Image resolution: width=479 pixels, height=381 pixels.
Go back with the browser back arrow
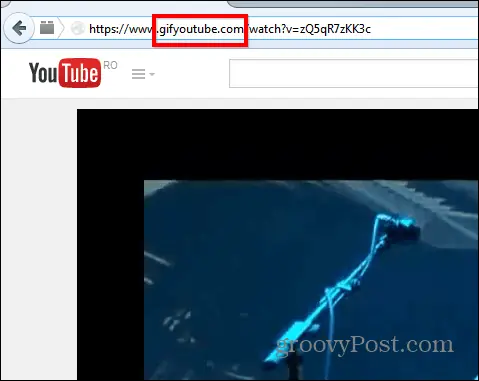[x=19, y=28]
